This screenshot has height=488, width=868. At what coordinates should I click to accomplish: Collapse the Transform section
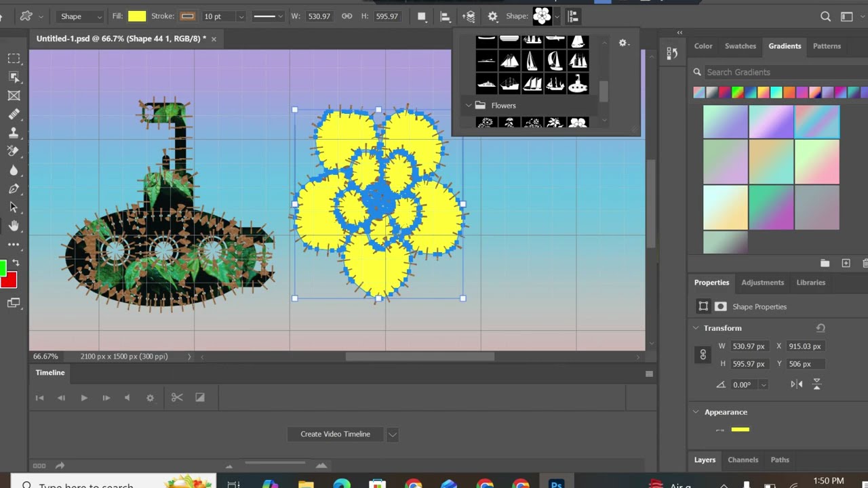pos(696,328)
